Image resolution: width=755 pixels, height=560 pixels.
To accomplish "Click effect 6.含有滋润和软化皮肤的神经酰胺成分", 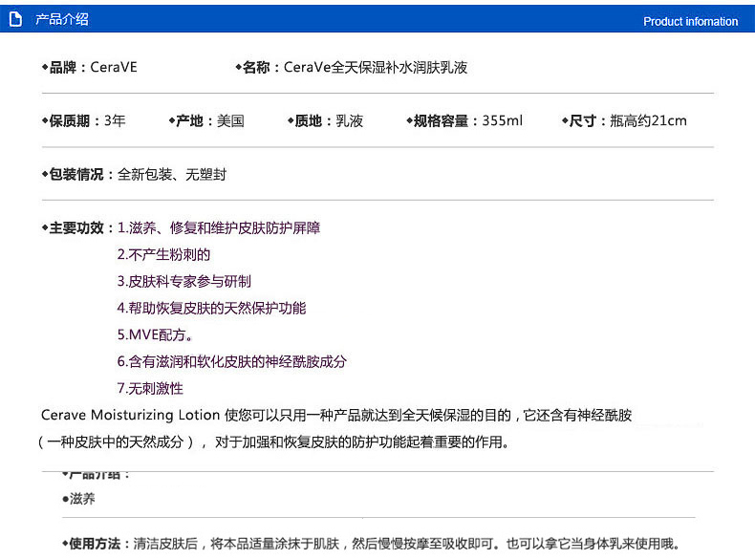I will coord(232,361).
